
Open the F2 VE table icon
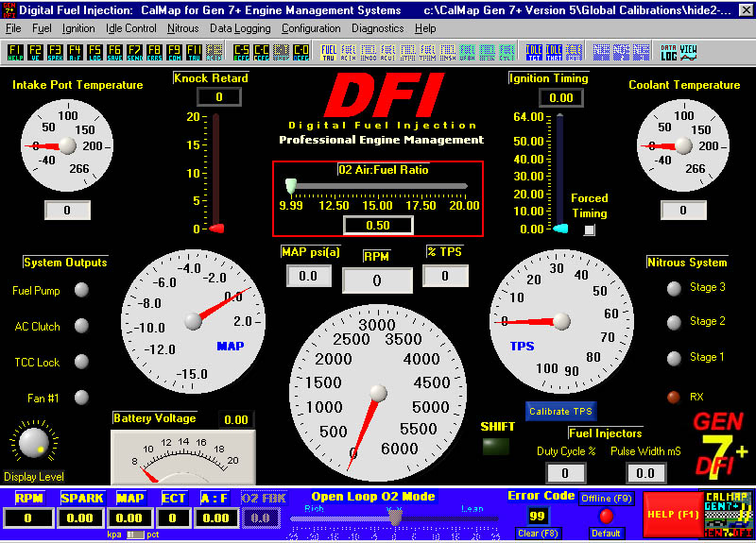point(35,52)
